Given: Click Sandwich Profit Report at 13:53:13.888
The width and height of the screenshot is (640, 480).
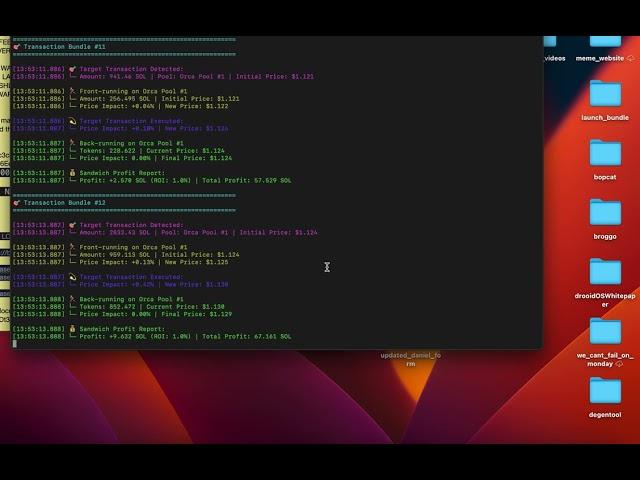Looking at the screenshot, I should pyautogui.click(x=89, y=329).
